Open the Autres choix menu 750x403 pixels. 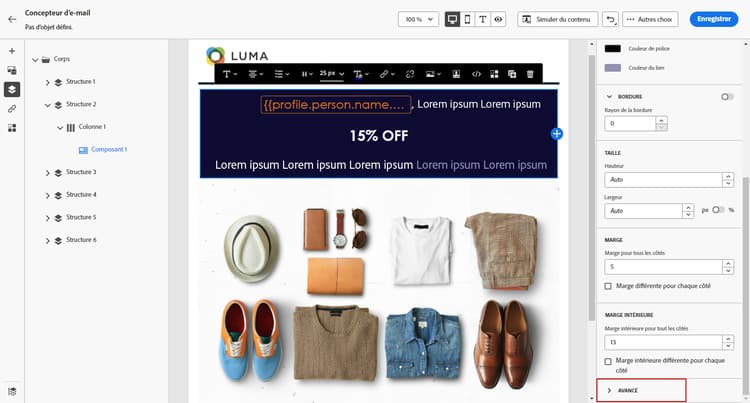(650, 19)
